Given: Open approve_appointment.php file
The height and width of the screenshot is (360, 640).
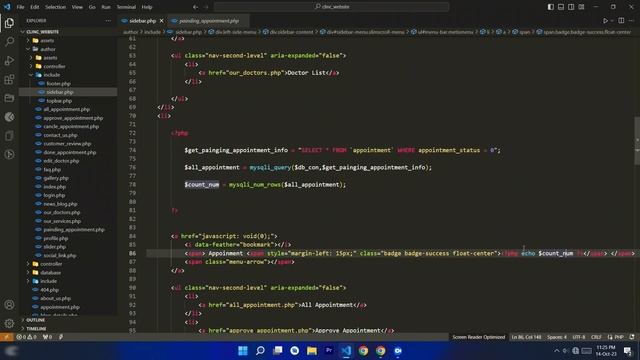Looking at the screenshot, I should point(73,118).
